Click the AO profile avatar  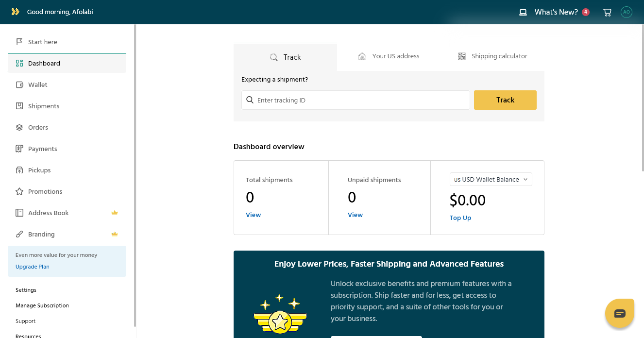(x=627, y=12)
